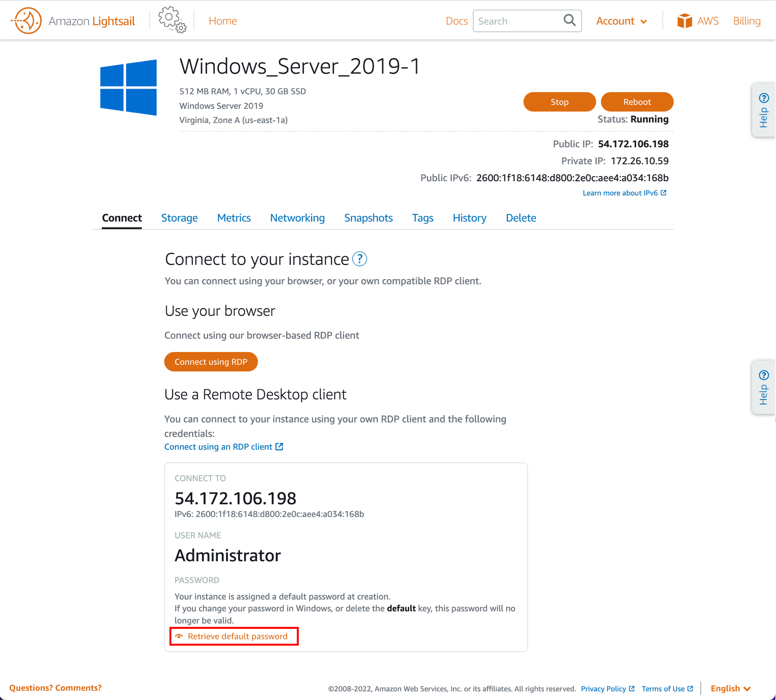The height and width of the screenshot is (700, 776).
Task: Click the search magnifier icon
Action: 570,20
